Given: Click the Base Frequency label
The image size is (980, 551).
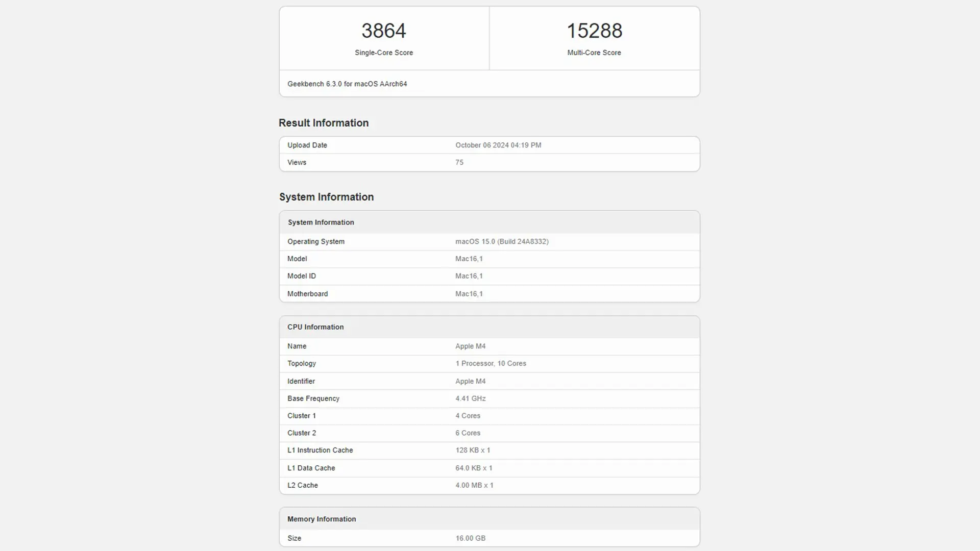Looking at the screenshot, I should (313, 398).
